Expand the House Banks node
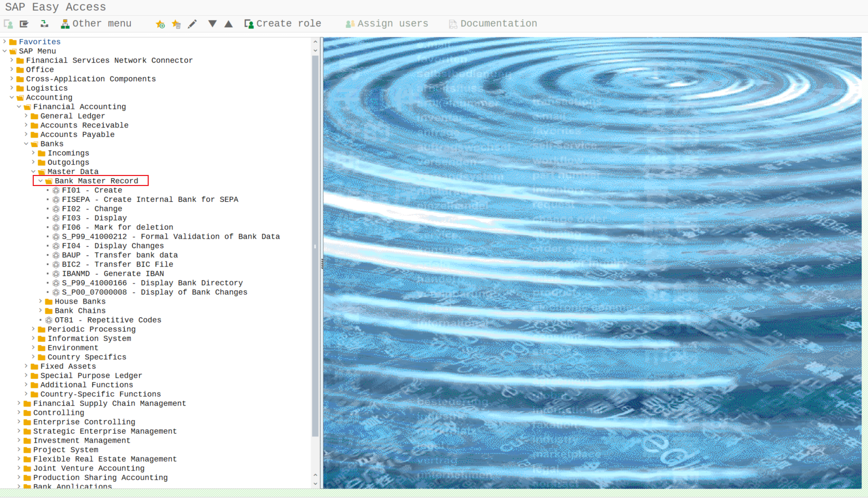868x498 pixels. tap(40, 301)
